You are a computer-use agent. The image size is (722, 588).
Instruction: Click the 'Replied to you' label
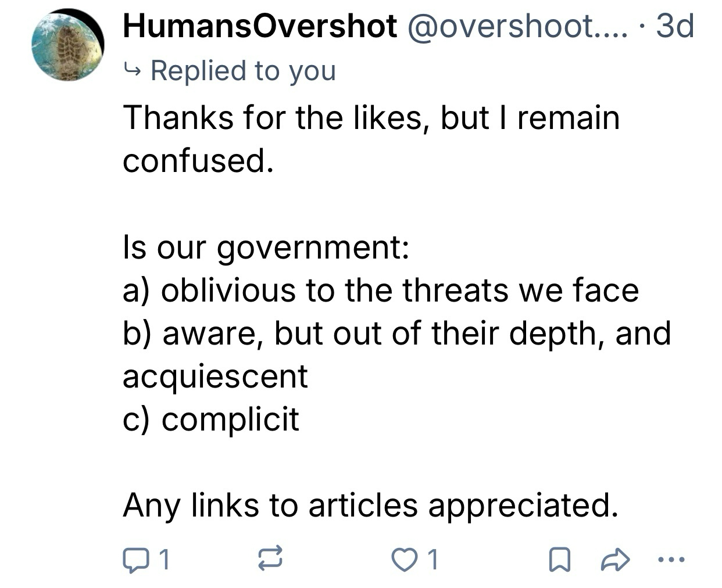[243, 71]
